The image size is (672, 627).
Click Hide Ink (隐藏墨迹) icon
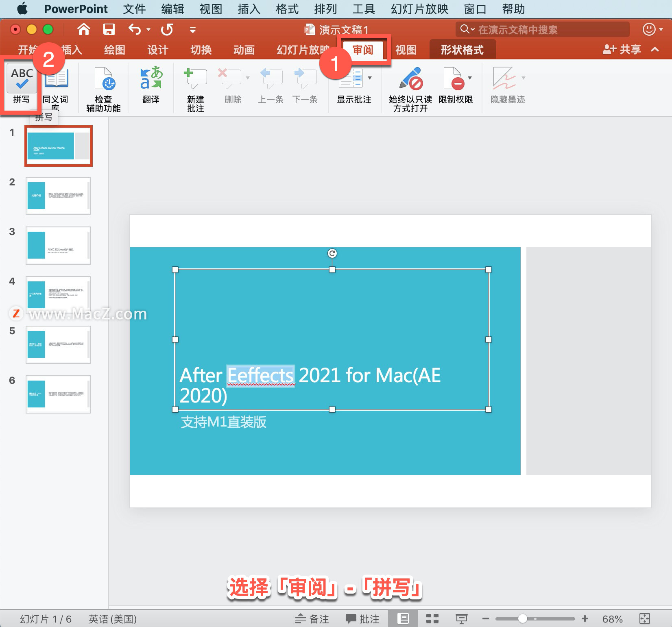[504, 78]
